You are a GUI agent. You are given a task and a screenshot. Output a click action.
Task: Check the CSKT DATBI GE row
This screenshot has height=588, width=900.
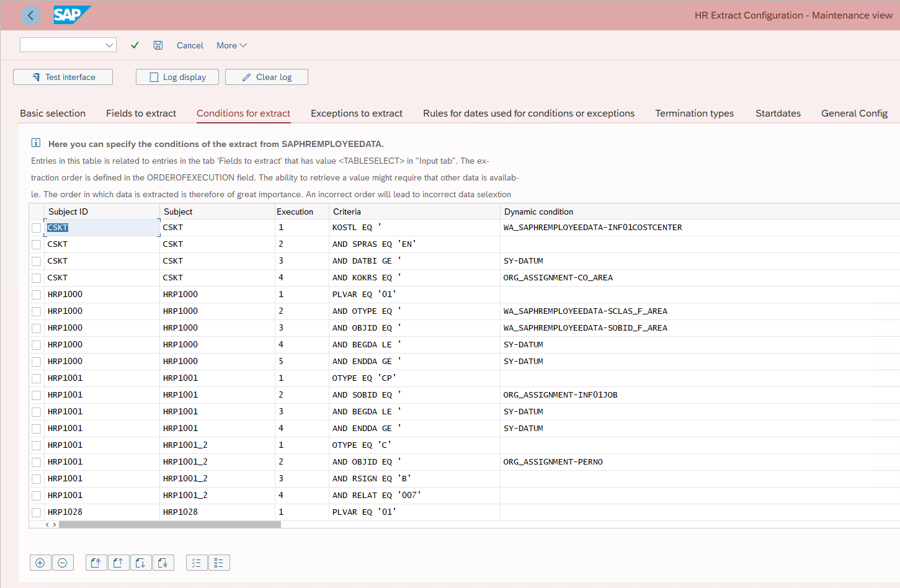pyautogui.click(x=36, y=261)
